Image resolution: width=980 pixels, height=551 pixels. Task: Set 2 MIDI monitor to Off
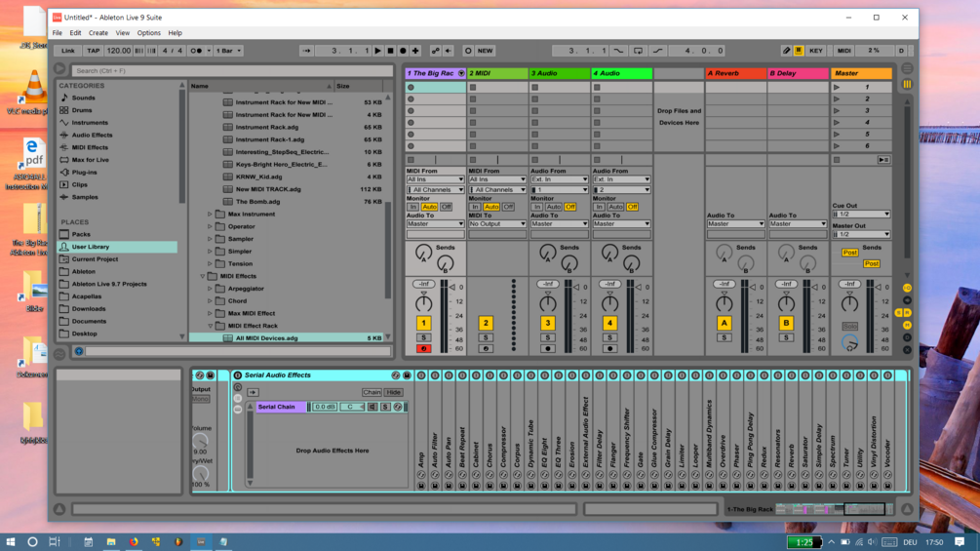(508, 207)
